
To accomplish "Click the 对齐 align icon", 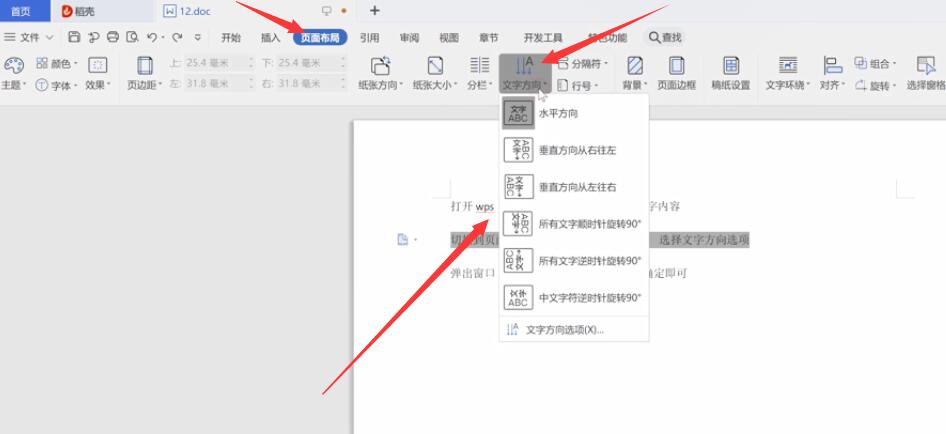I will pyautogui.click(x=833, y=65).
